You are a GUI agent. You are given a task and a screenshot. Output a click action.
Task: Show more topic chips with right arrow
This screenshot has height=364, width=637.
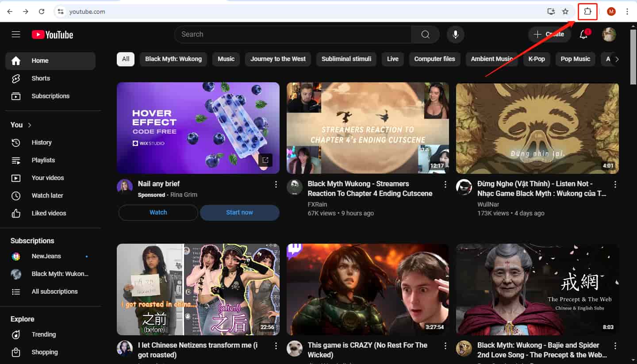coord(617,59)
